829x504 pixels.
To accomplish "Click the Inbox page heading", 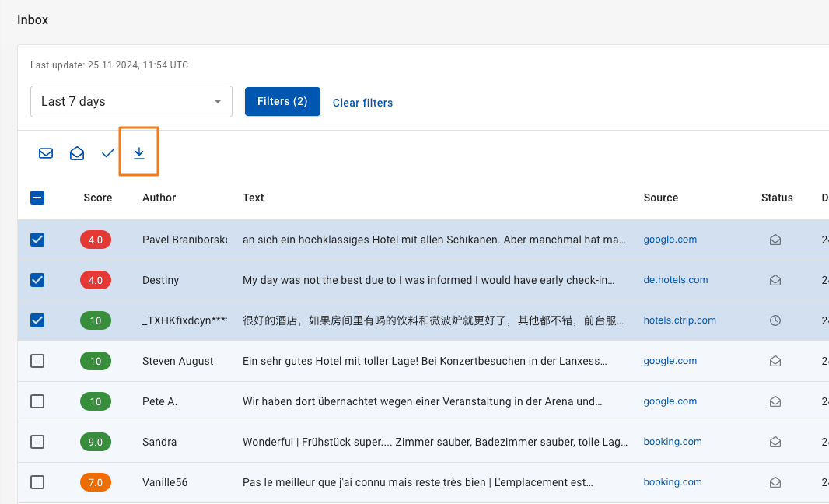I will coord(33,19).
